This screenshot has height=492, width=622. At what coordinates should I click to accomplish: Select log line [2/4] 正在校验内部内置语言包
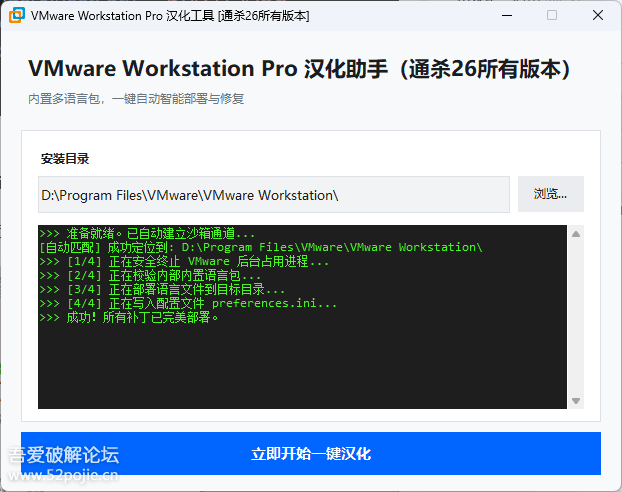(x=150, y=275)
